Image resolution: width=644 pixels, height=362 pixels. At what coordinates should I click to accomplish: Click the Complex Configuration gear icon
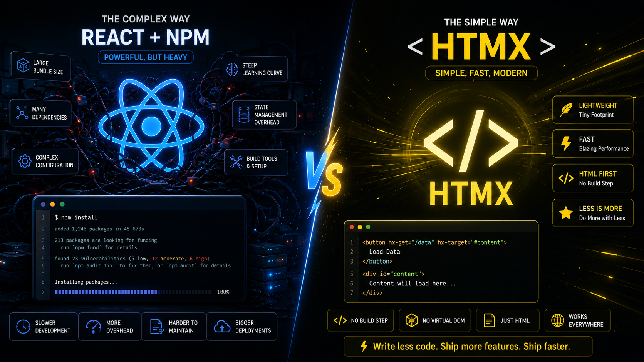tap(25, 161)
